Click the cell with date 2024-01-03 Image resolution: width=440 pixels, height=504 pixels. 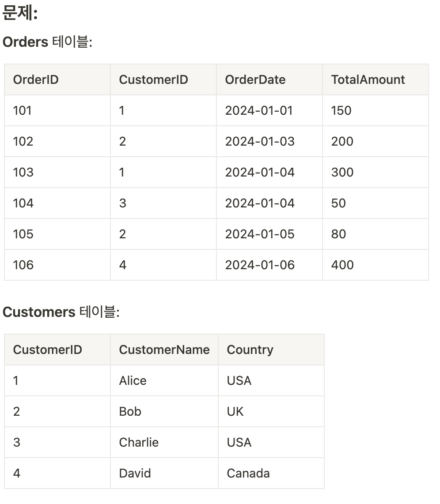pos(260,141)
